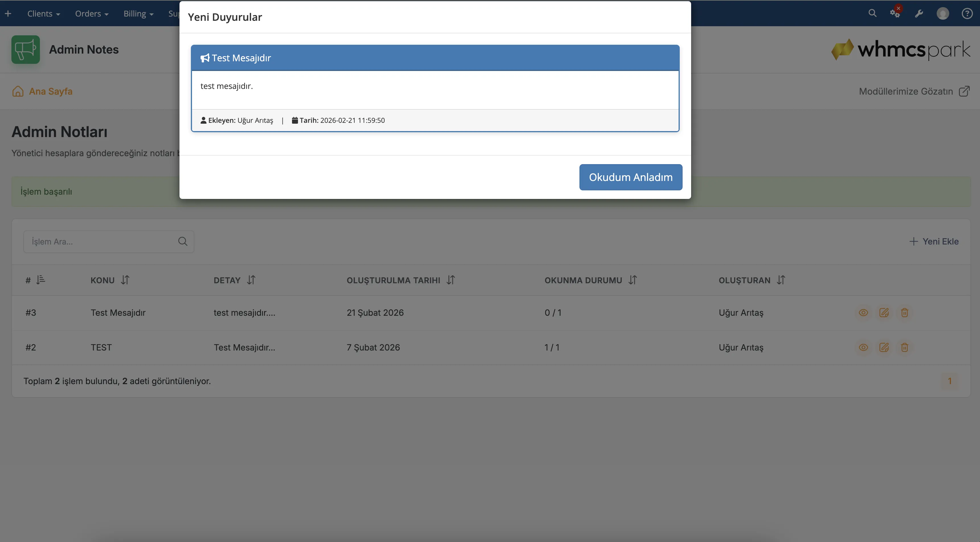Screen dimensions: 980x542
Task: Open the Orders dropdown menu
Action: point(92,14)
